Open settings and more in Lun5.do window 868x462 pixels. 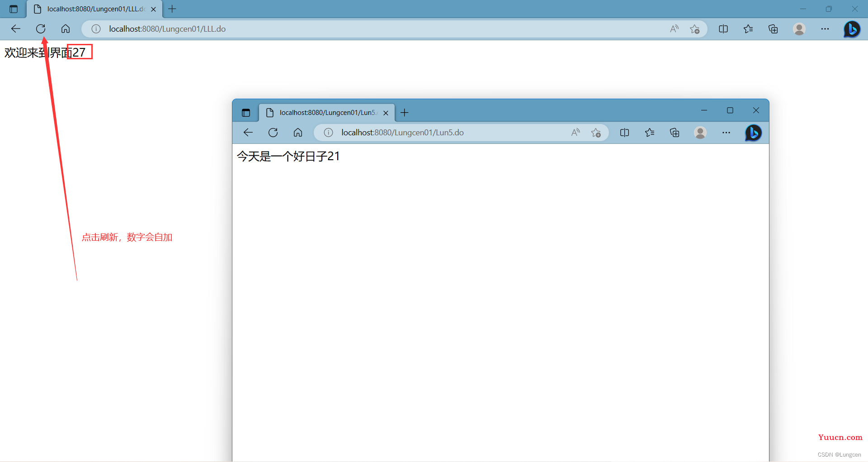click(726, 133)
